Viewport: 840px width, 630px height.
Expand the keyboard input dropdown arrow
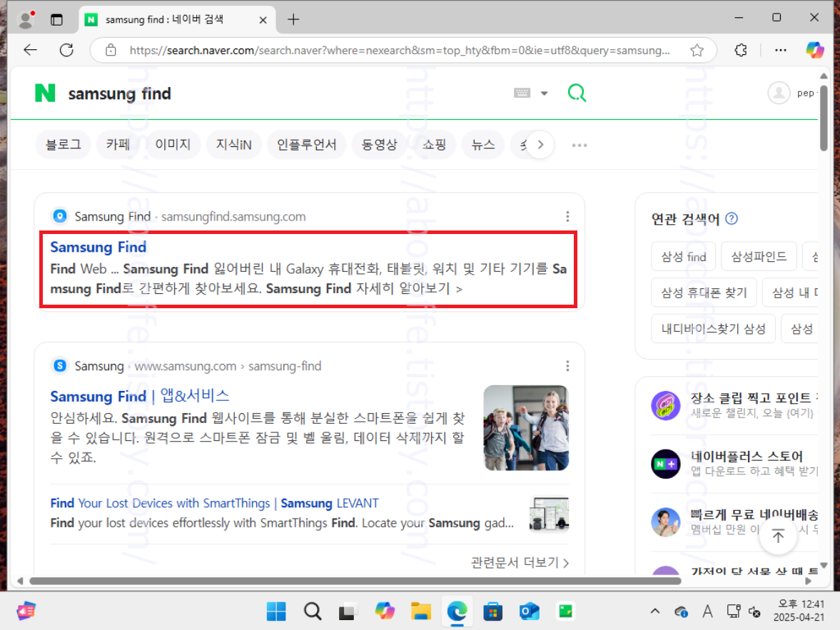[x=545, y=93]
